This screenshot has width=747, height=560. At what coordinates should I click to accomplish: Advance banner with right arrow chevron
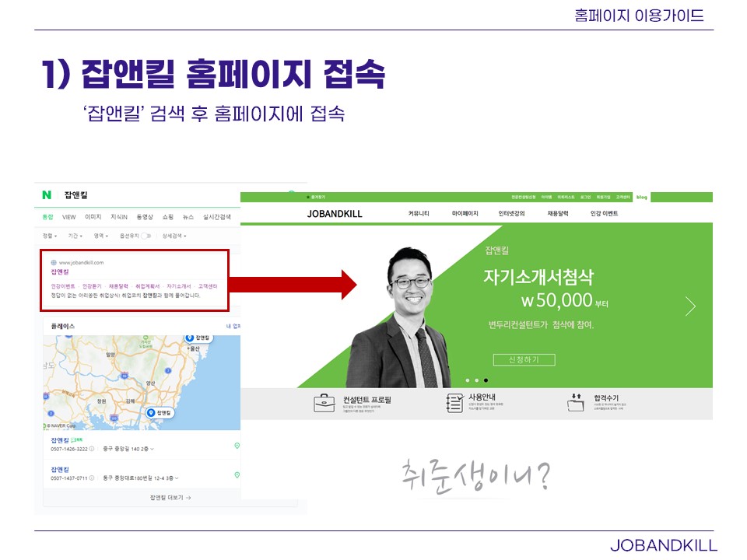click(x=690, y=306)
